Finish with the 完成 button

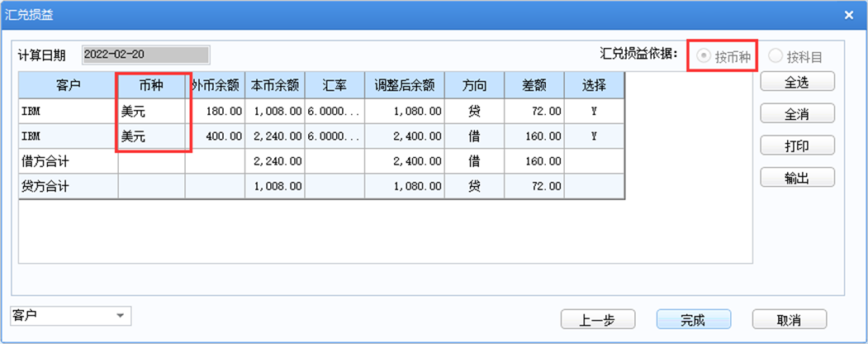pos(694,319)
